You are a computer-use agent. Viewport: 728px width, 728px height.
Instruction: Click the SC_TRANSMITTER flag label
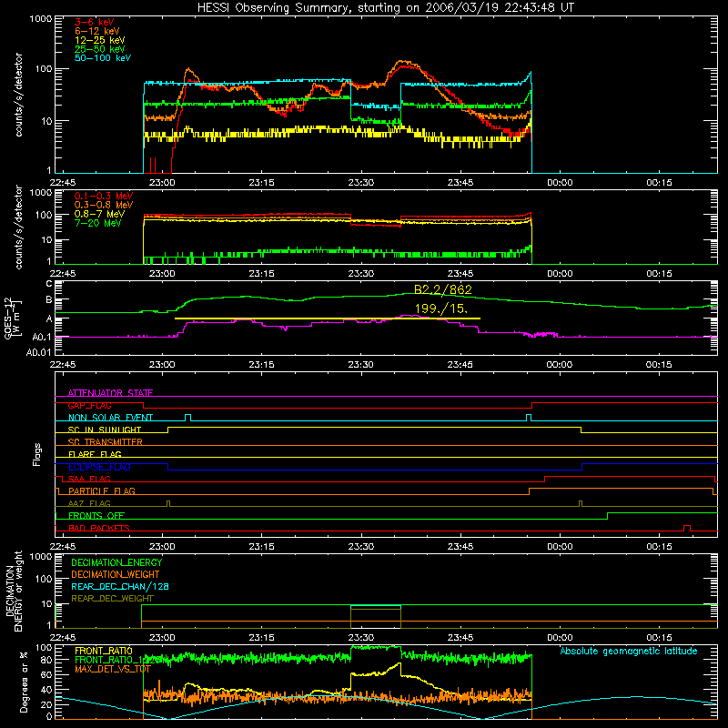(x=106, y=442)
